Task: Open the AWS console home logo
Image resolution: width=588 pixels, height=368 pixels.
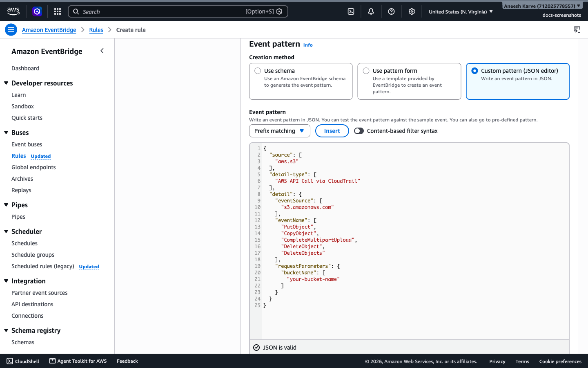Action: pos(13,11)
